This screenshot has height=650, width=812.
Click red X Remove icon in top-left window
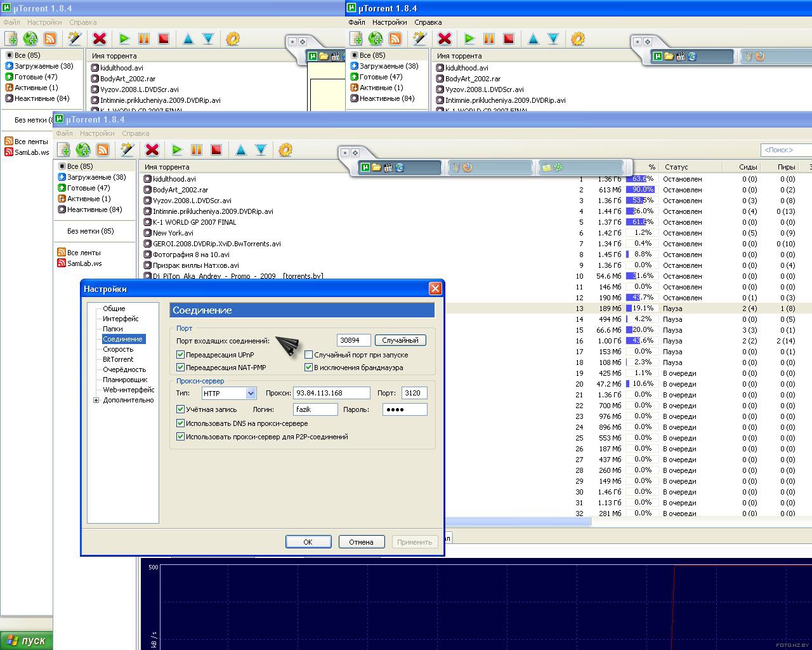100,39
